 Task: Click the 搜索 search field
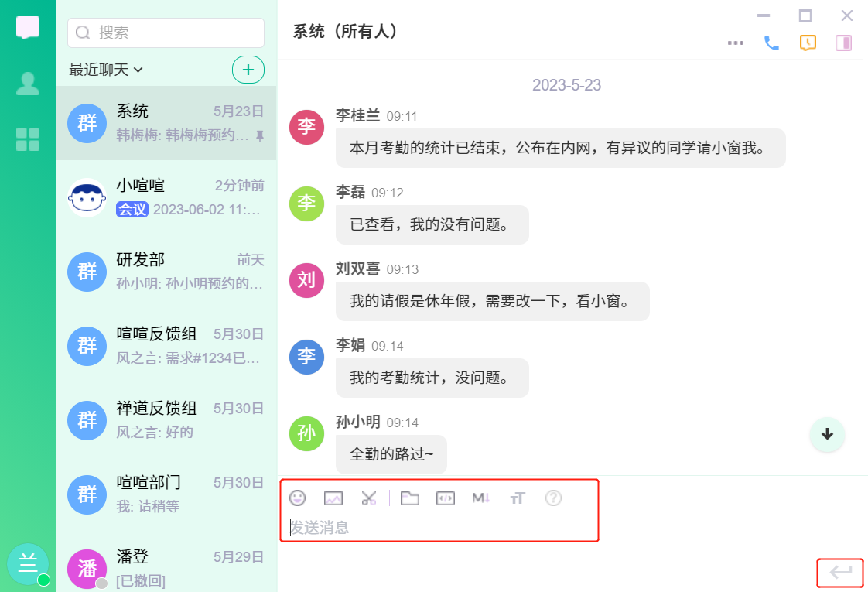166,33
